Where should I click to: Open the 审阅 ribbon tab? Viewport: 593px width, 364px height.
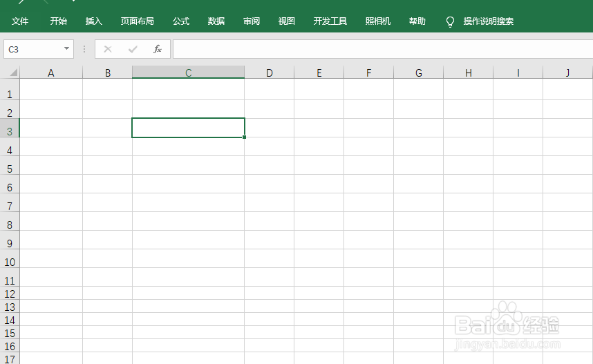(x=251, y=21)
